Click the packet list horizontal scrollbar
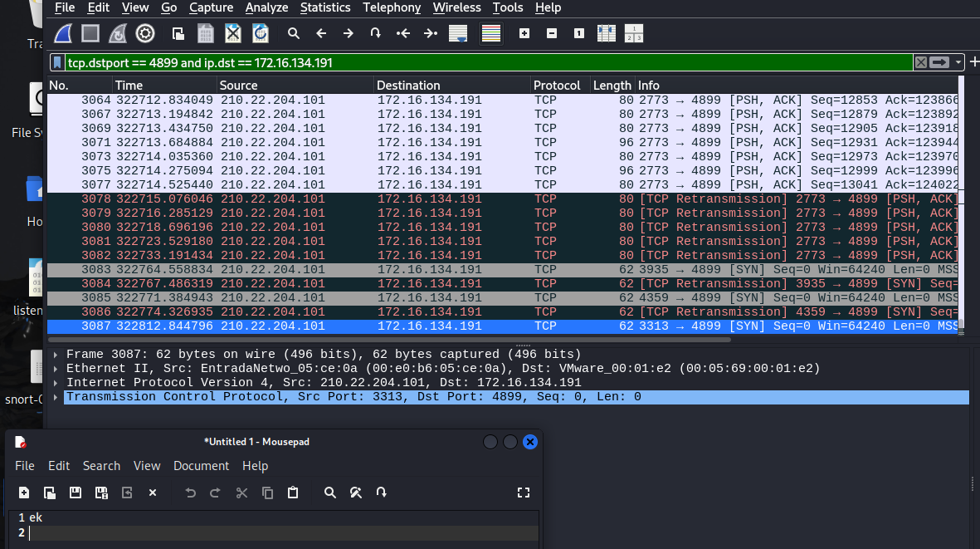 (389, 340)
